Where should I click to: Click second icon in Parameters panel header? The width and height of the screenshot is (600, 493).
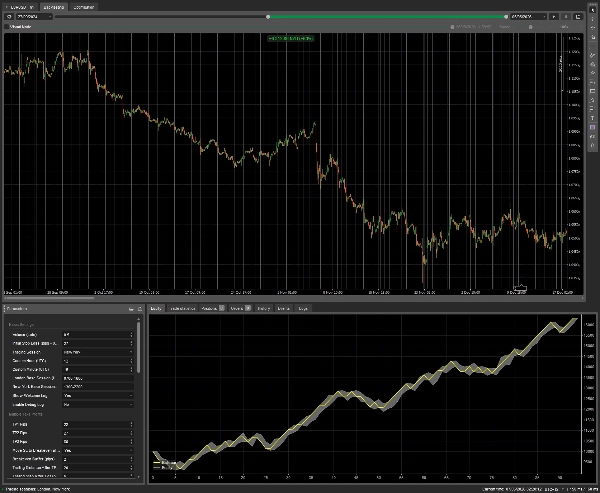(x=140, y=309)
